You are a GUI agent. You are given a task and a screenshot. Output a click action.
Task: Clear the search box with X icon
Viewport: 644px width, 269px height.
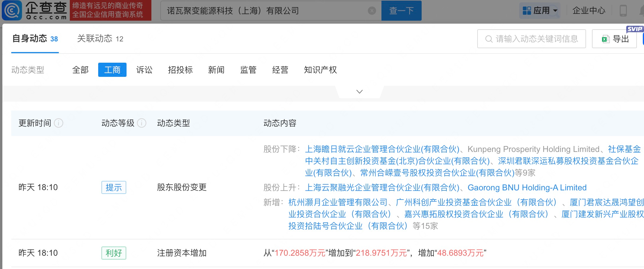[x=372, y=11]
